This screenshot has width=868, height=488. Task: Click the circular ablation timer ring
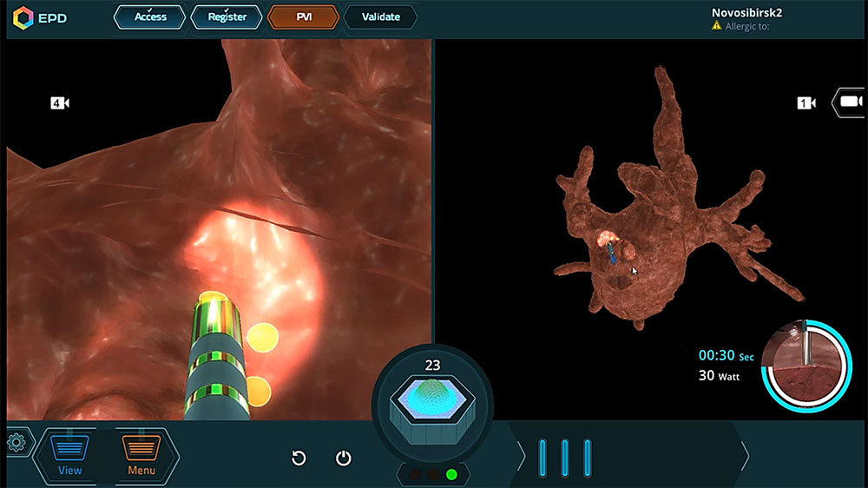[805, 365]
